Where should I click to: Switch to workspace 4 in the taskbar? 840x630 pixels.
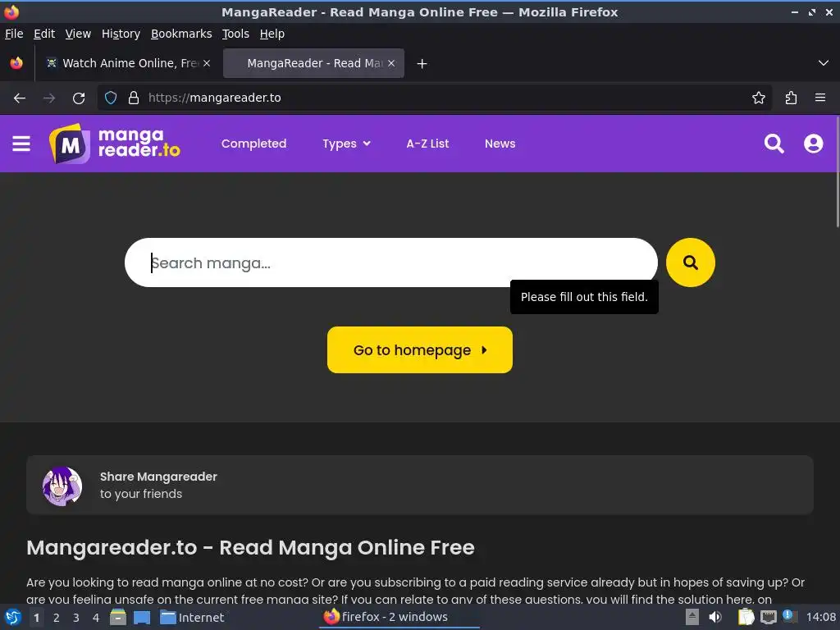[x=96, y=618]
